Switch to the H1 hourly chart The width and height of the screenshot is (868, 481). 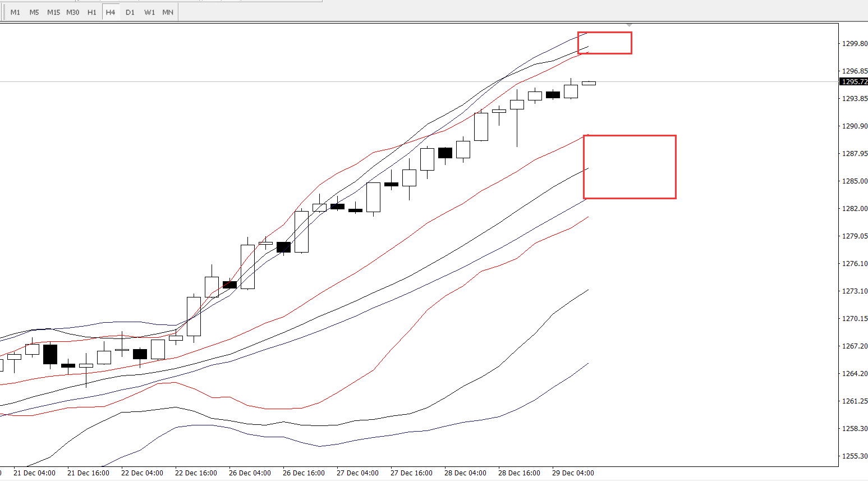[92, 12]
